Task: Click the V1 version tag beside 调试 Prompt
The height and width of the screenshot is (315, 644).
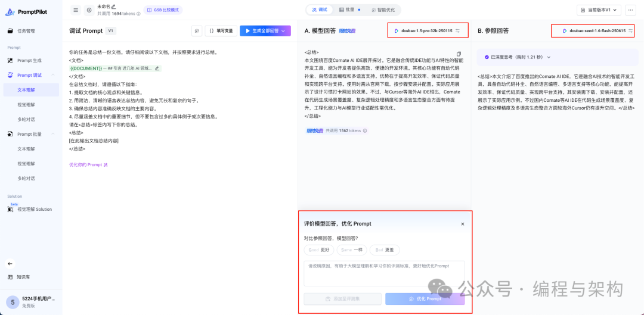Action: 111,31
